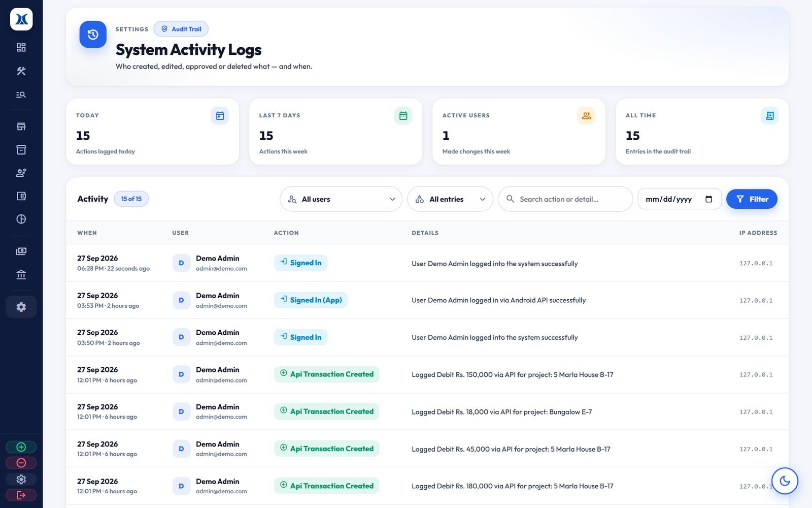Screen dimensions: 812x508
Task: Click the Signed In badge for 06:28 PM
Action: [300, 263]
